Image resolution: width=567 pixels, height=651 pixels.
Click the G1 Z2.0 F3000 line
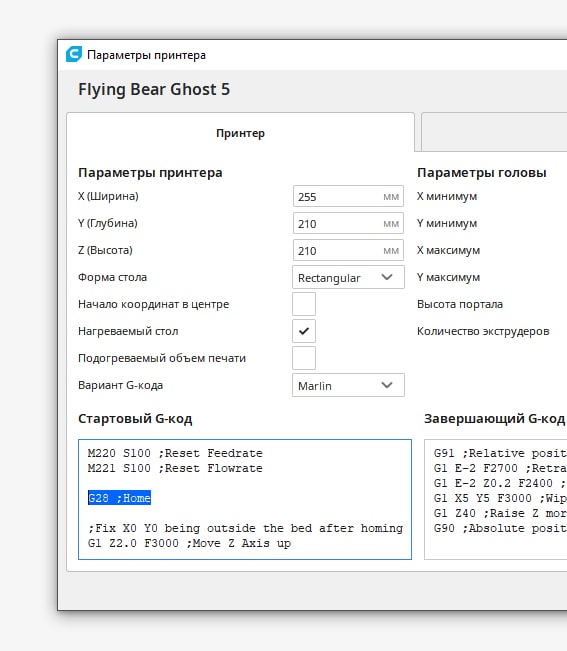point(189,543)
